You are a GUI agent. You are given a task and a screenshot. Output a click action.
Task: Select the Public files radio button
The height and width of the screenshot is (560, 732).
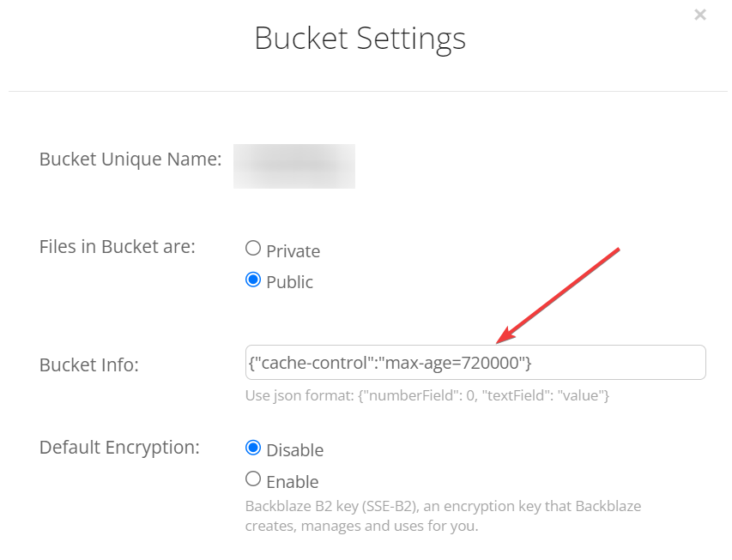click(253, 280)
